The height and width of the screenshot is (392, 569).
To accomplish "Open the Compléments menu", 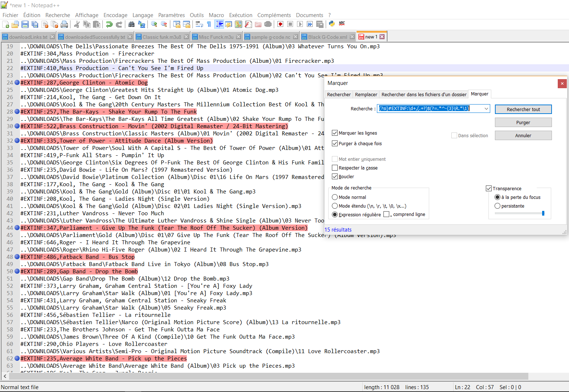I will [x=274, y=15].
